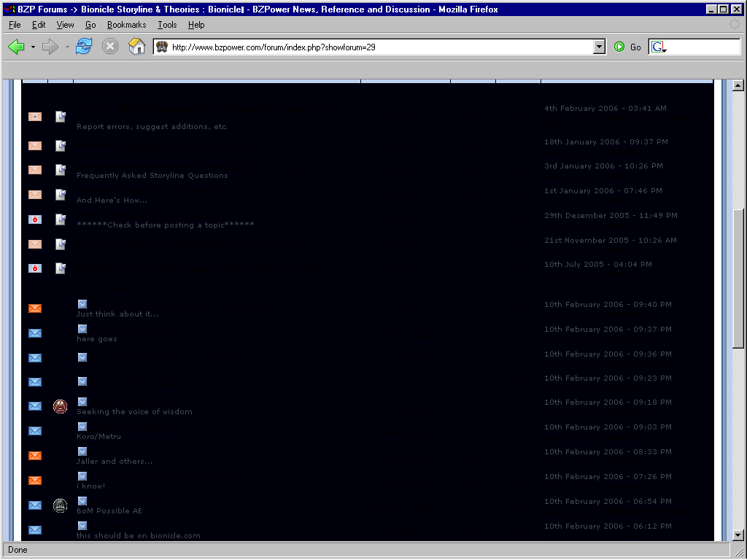Click date '10th February 2006 - 06:12 PM'
Image resolution: width=747 pixels, height=560 pixels.
click(x=608, y=526)
